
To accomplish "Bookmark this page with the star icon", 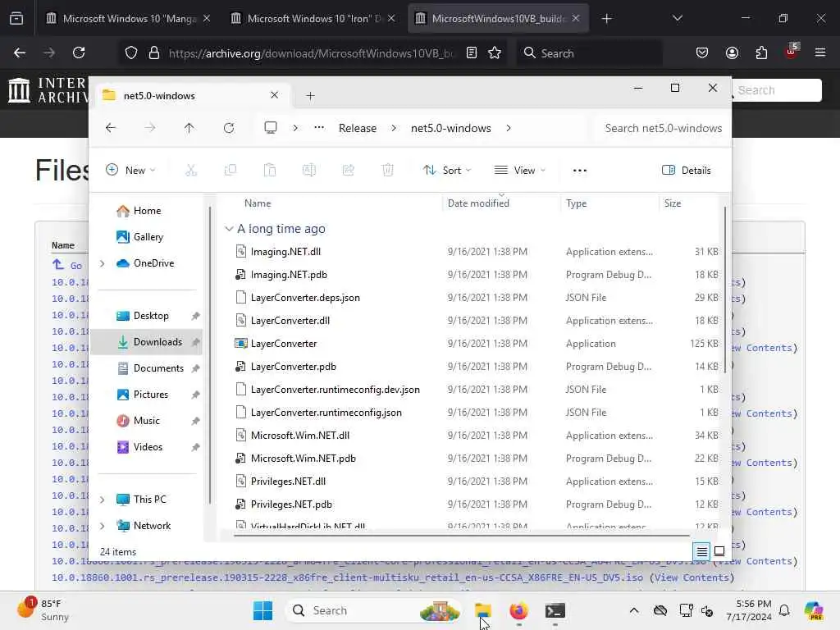I will tap(495, 52).
